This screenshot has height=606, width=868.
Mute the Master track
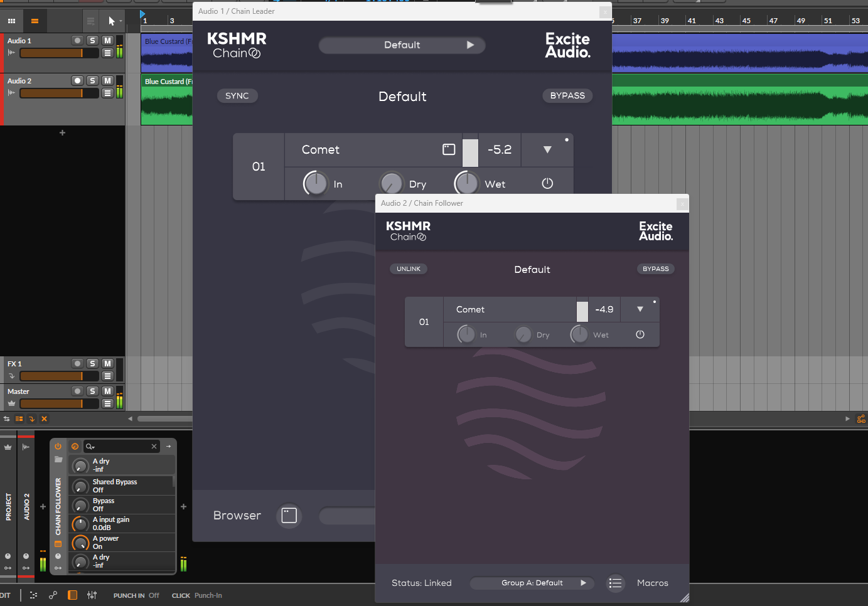(107, 391)
